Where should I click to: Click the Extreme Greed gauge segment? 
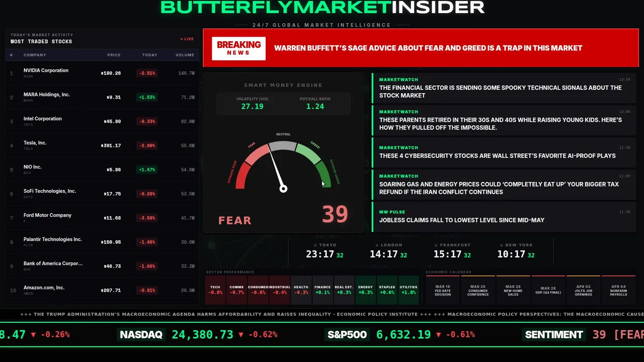[x=324, y=174]
